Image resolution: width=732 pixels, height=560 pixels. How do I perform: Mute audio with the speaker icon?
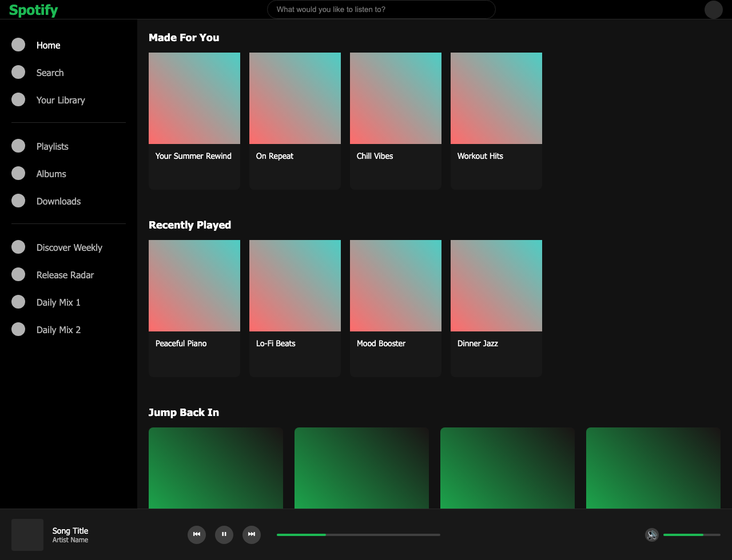point(651,535)
